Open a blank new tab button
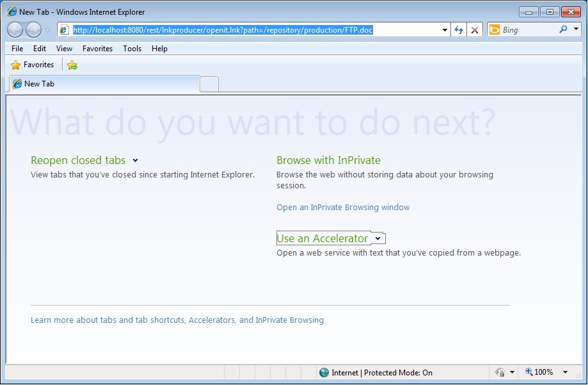588x385 pixels. pyautogui.click(x=209, y=84)
